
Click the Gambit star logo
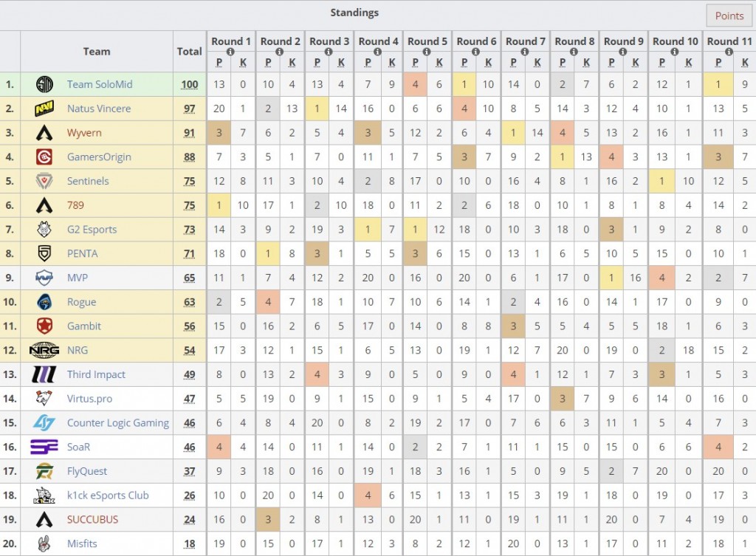44,326
